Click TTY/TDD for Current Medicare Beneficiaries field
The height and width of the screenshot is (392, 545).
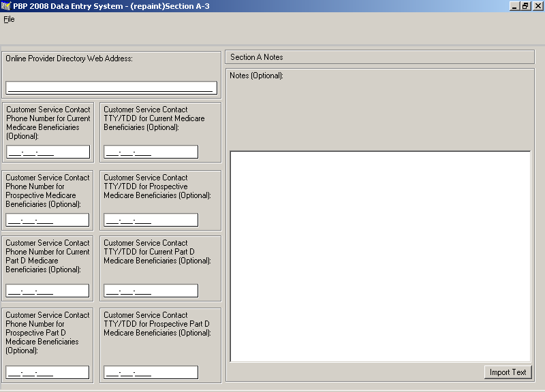(151, 152)
